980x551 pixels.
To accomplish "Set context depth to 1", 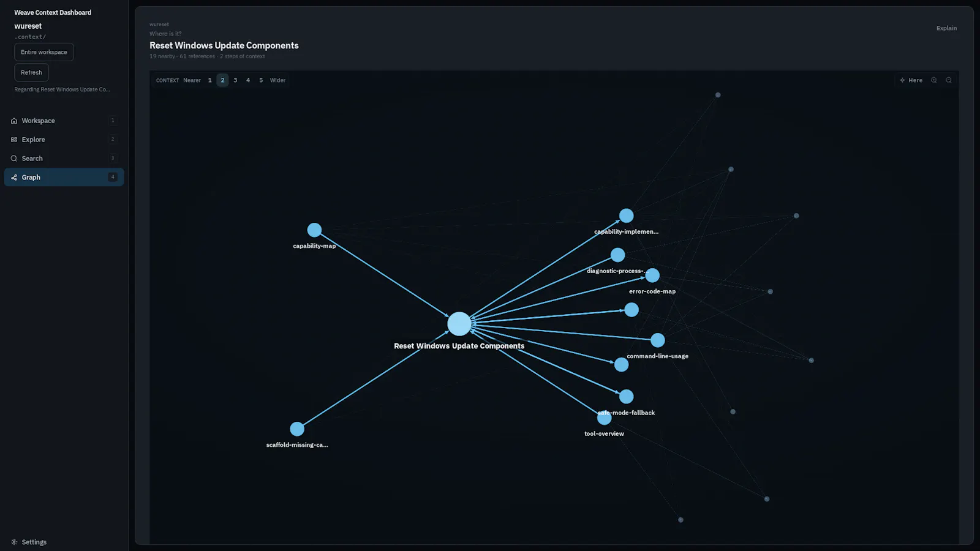I will [x=209, y=80].
